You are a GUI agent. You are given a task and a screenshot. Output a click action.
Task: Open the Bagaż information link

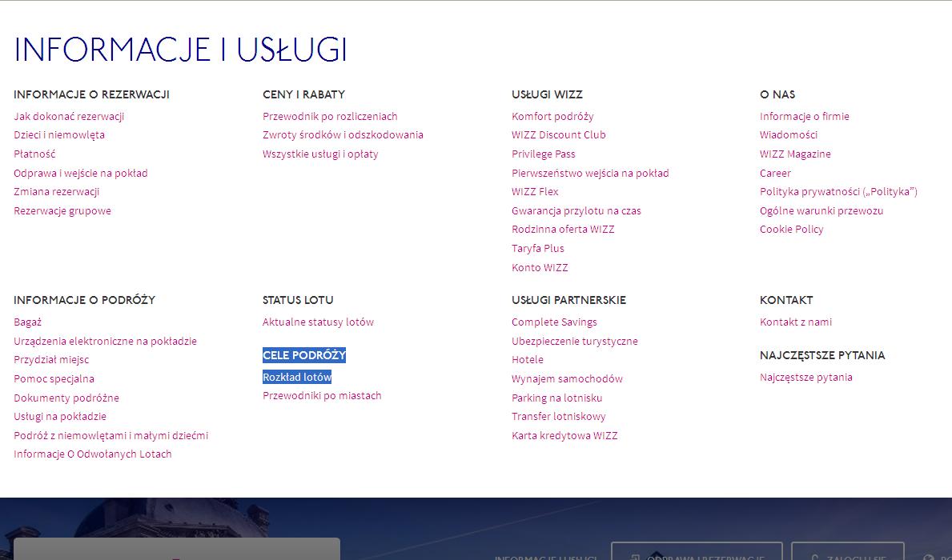[28, 322]
